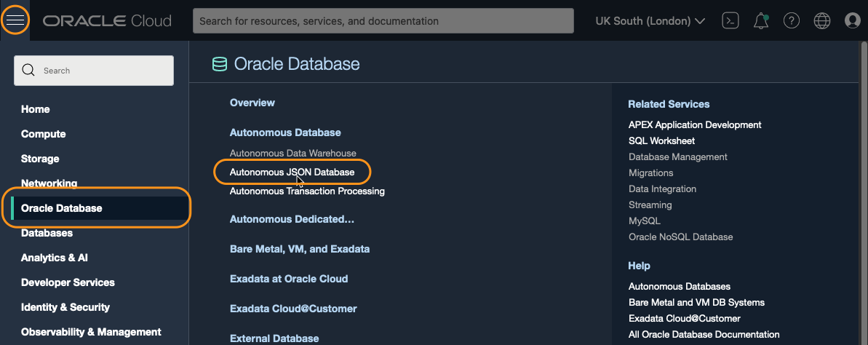Select Oracle Database in the left menu
The width and height of the screenshot is (868, 345).
tap(62, 208)
